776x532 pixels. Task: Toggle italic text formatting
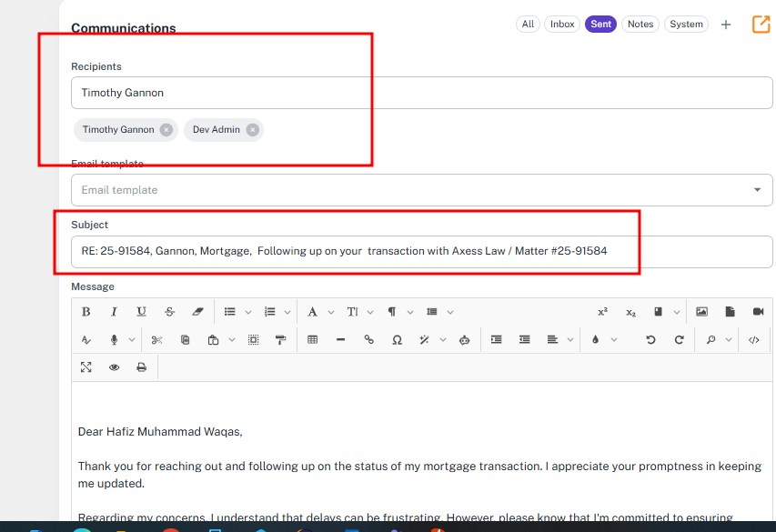point(114,312)
